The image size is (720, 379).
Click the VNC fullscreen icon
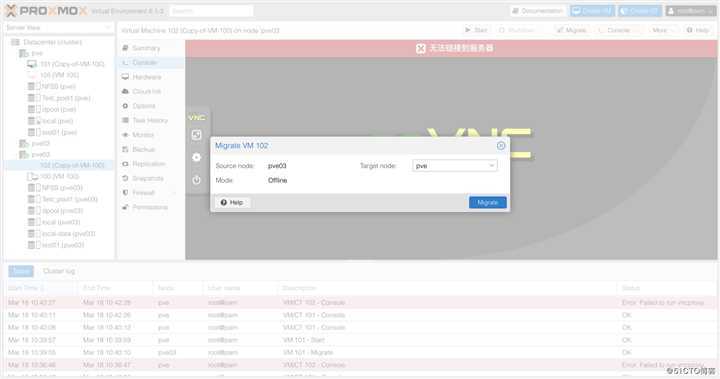pos(197,135)
